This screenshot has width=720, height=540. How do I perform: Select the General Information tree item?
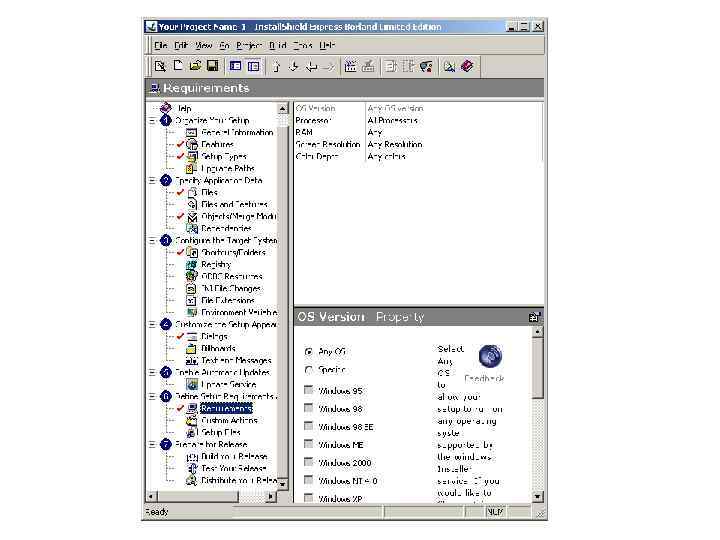point(237,132)
